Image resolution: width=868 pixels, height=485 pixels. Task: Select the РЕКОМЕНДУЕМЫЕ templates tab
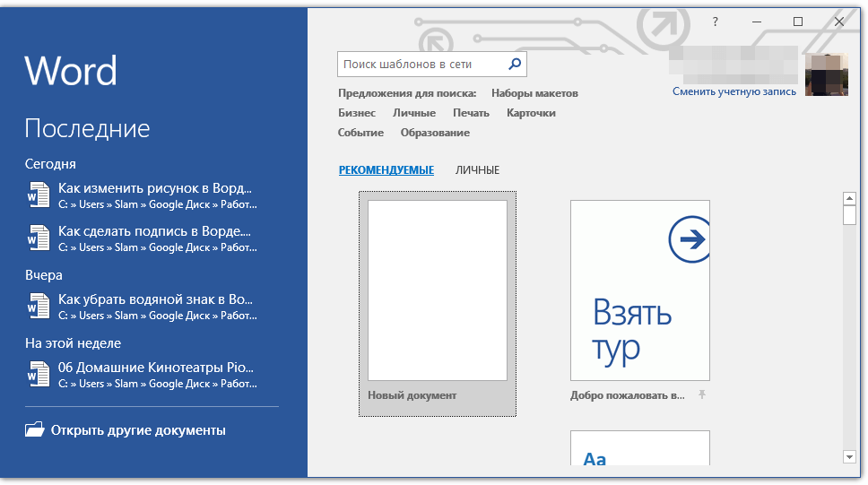click(x=386, y=170)
